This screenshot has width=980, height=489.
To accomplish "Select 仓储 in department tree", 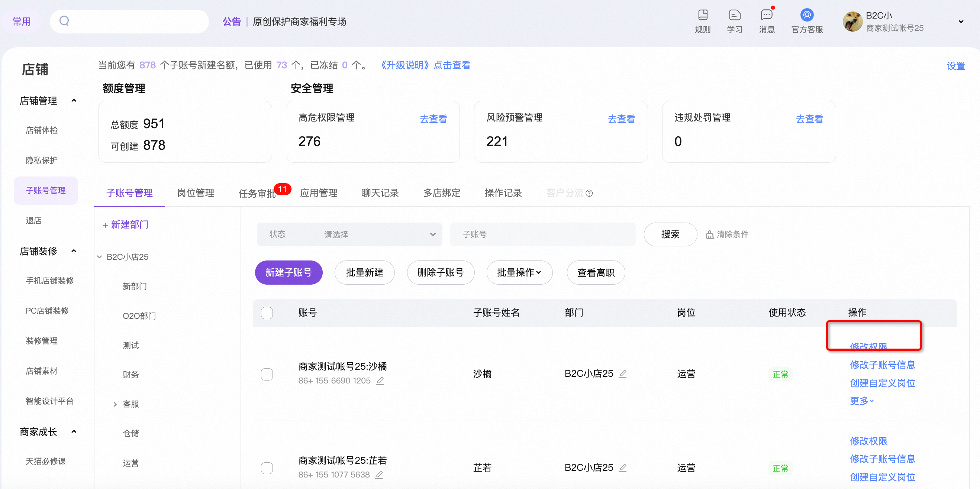I will 131,434.
